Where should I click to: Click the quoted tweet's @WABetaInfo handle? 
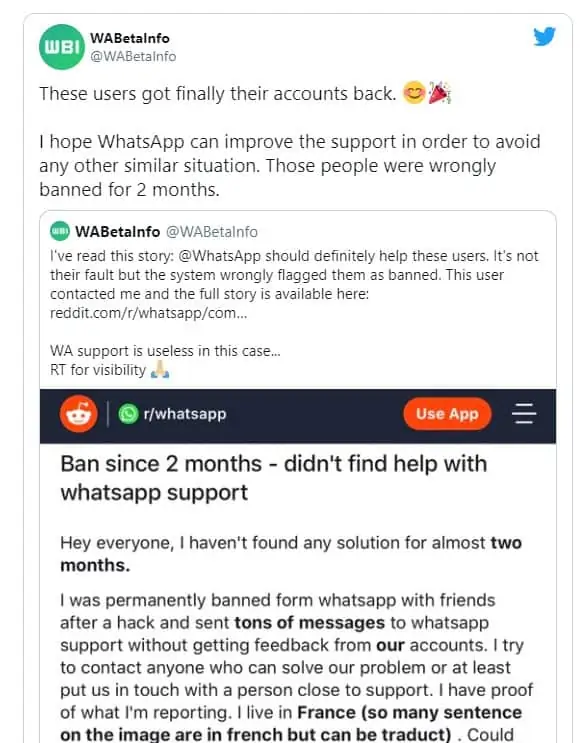[212, 232]
